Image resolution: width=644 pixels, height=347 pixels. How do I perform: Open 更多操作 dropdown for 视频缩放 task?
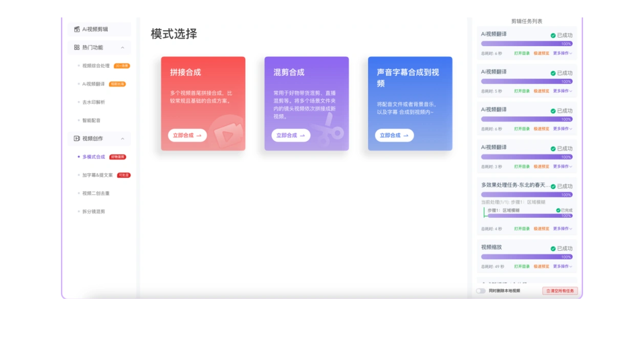coord(562,267)
